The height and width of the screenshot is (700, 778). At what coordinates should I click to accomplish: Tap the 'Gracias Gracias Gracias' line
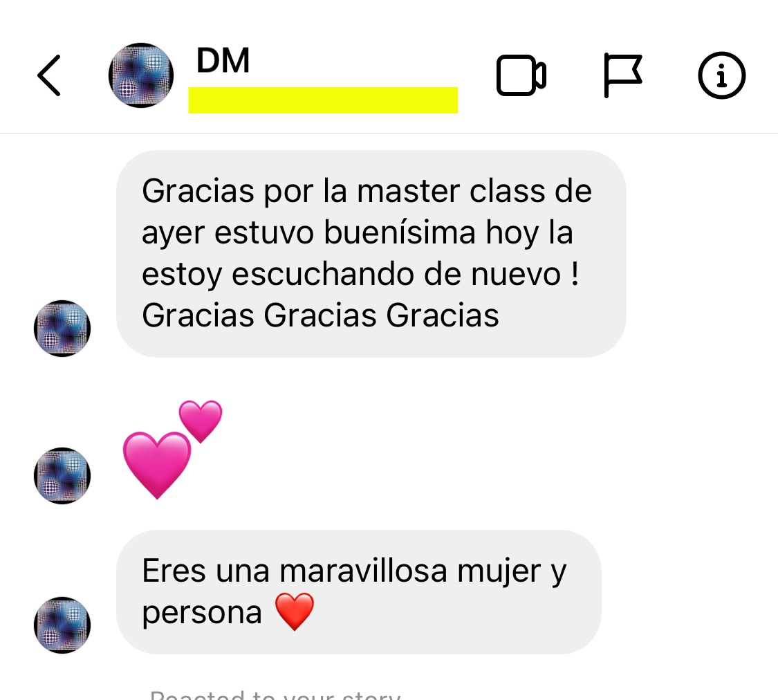[320, 315]
